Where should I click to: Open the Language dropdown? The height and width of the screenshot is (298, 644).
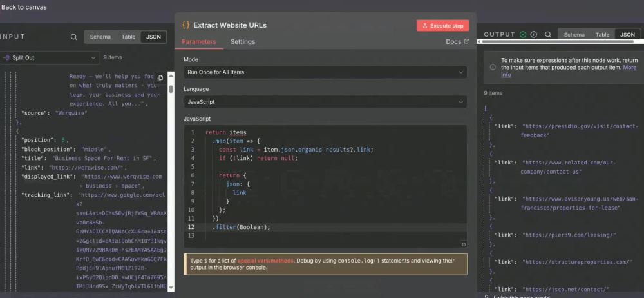325,102
